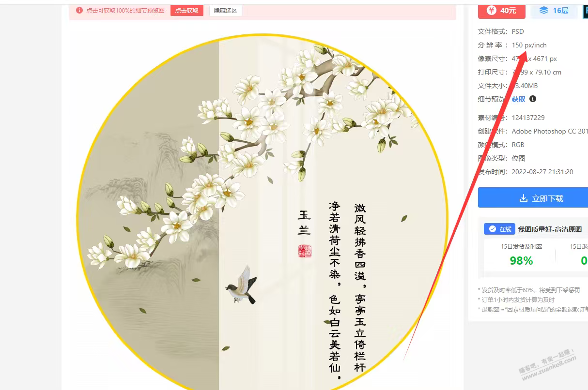The width and height of the screenshot is (588, 390).
Task: Click the blue 立即下载 download button
Action: point(533,198)
